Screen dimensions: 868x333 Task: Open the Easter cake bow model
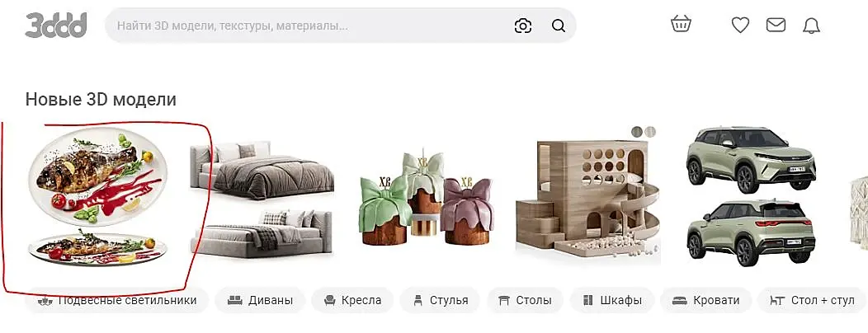coord(425,196)
